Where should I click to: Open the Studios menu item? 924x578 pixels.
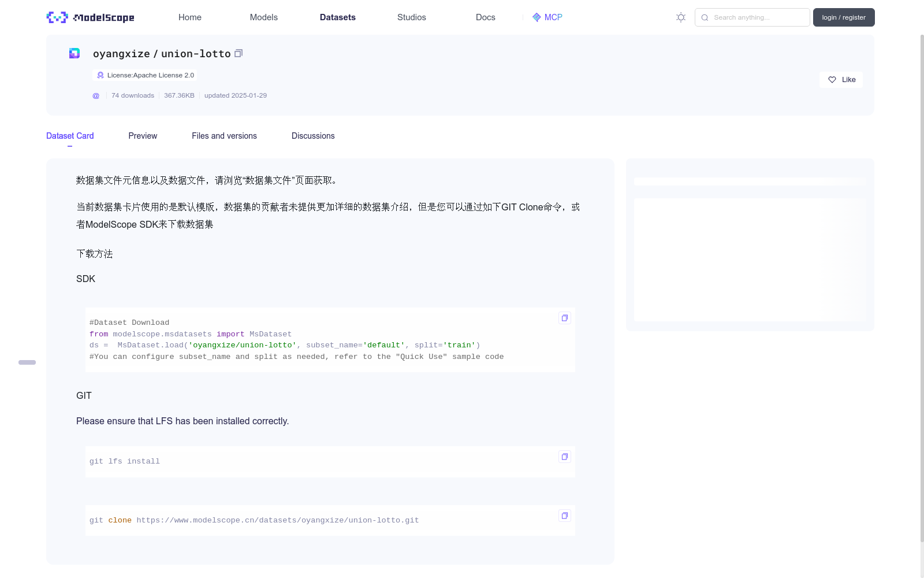(412, 17)
